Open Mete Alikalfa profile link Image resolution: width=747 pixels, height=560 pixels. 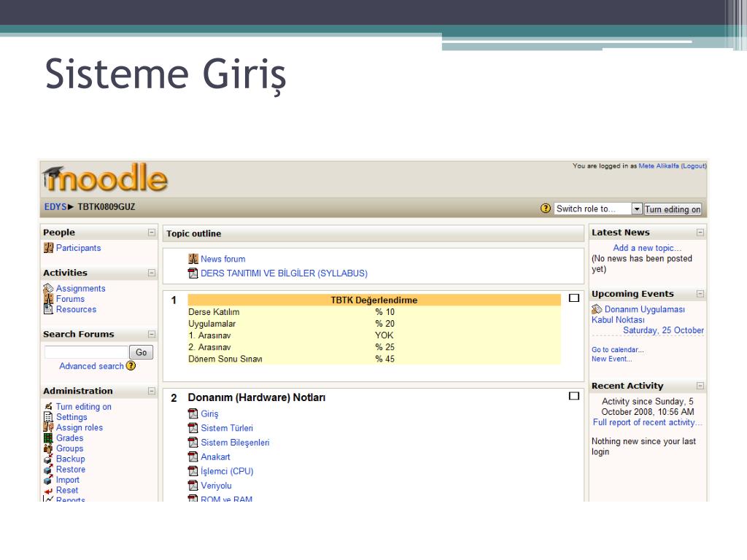[x=659, y=166]
